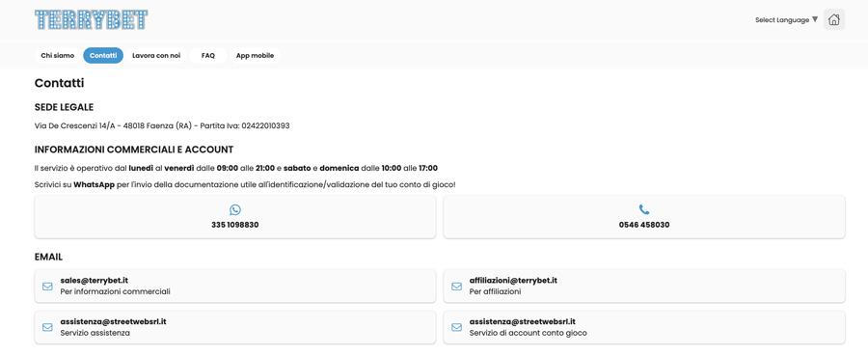Click envelope icon beside affiliazioni@terrybet.it
This screenshot has height=356, width=868.
click(x=457, y=287)
